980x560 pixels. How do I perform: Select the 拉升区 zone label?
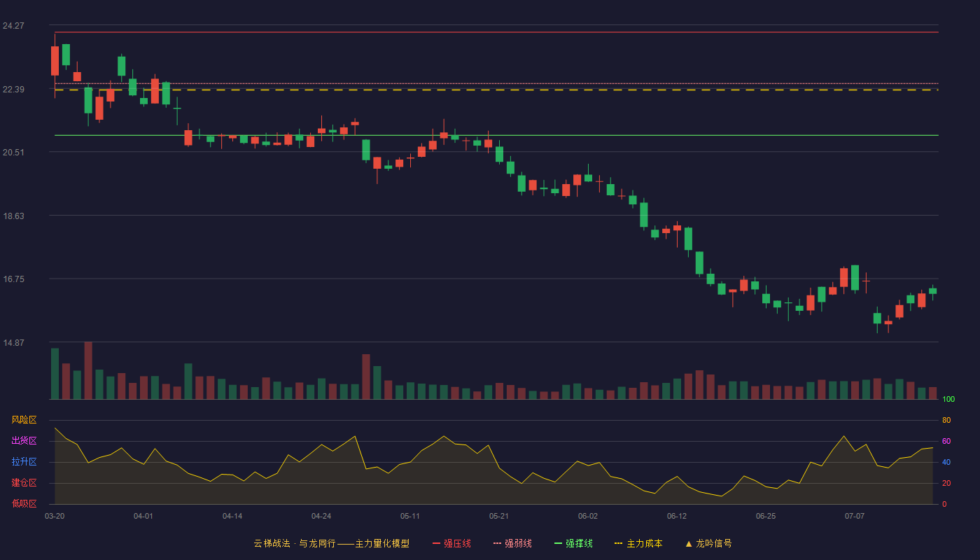(24, 462)
